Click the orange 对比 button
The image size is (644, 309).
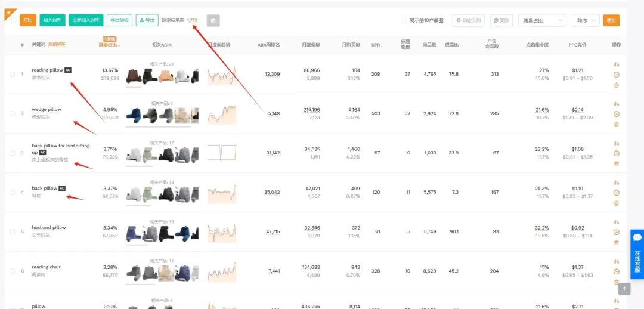click(28, 20)
